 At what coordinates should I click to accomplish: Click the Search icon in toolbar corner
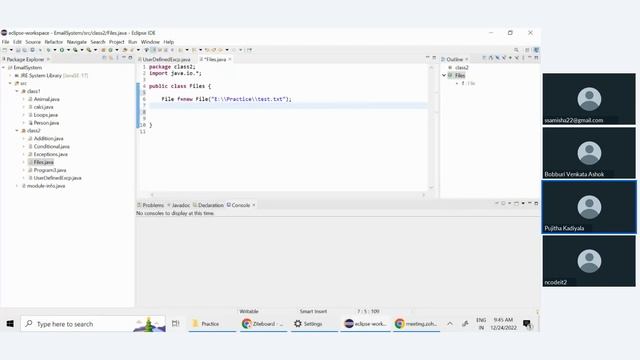(516, 50)
